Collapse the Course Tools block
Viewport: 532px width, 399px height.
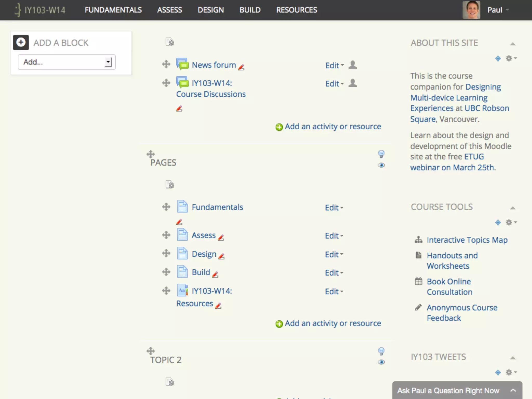coord(513,208)
